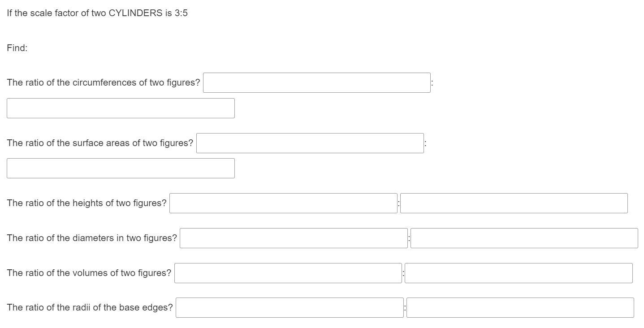644x328 pixels.
Task: Click the 'scale factor of two CYLINDERS' heading text
Action: coord(97,13)
